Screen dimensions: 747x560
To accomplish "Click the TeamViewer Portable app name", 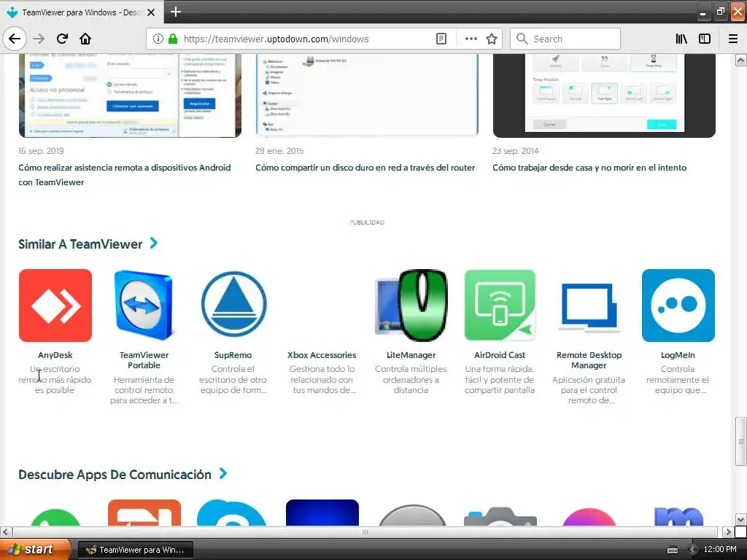I will [144, 360].
